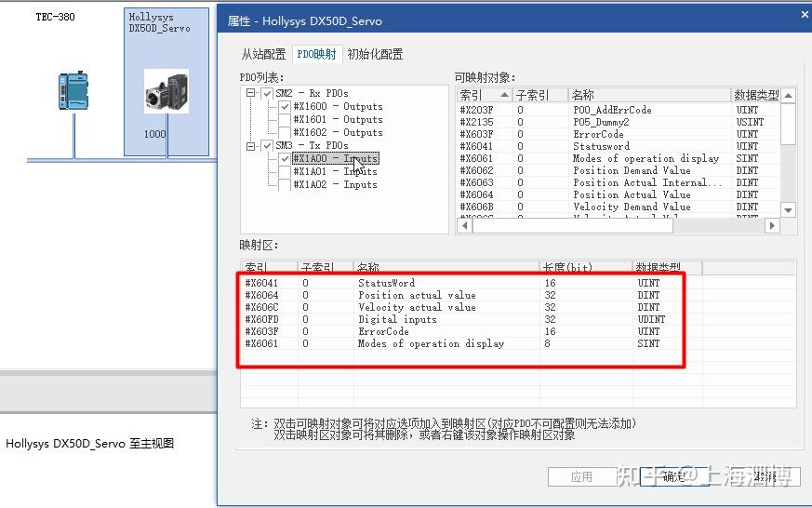Select SM2 - Rx PDOs tree label
812x508 pixels.
[x=312, y=93]
